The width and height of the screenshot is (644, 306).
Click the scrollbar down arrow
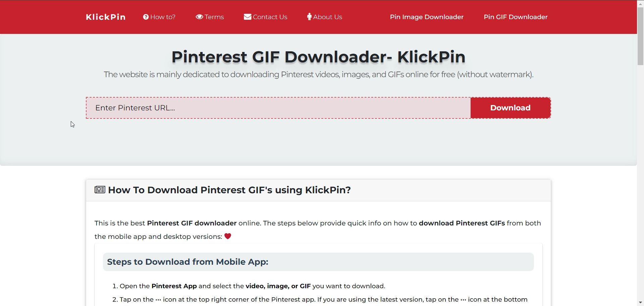point(640,302)
